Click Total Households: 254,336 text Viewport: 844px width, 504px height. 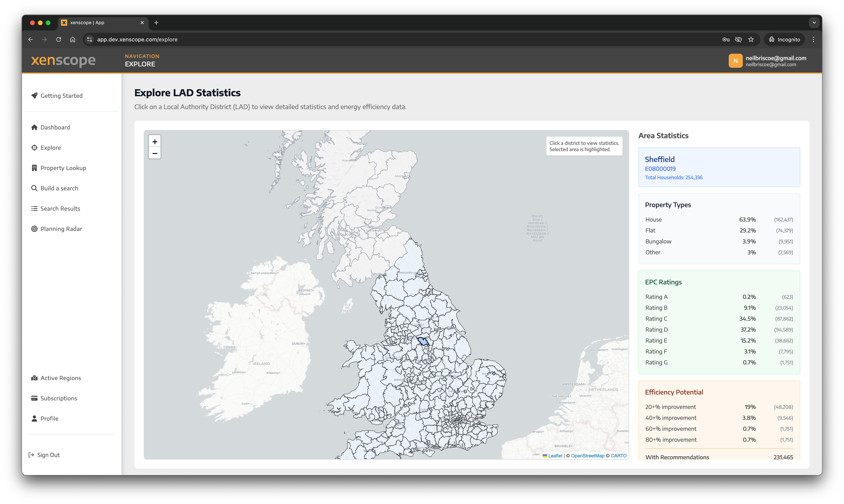[x=674, y=178]
